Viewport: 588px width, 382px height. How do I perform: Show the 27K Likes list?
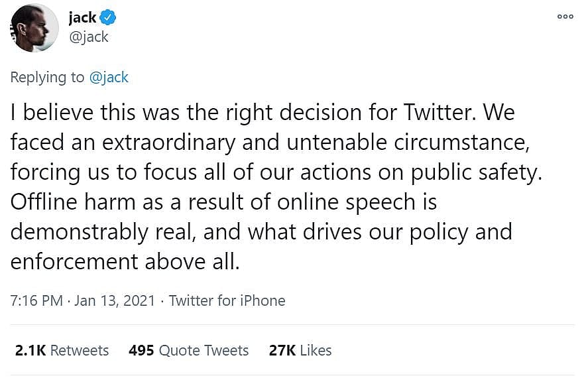(x=300, y=350)
